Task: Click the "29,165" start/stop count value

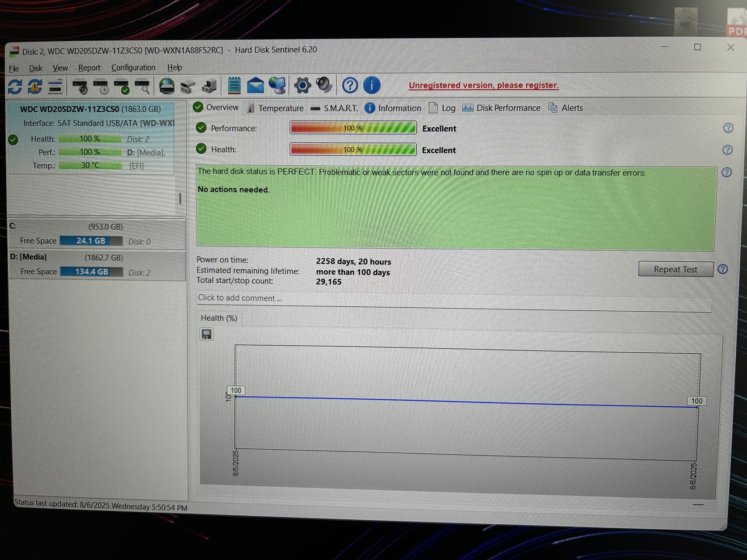Action: [x=328, y=282]
